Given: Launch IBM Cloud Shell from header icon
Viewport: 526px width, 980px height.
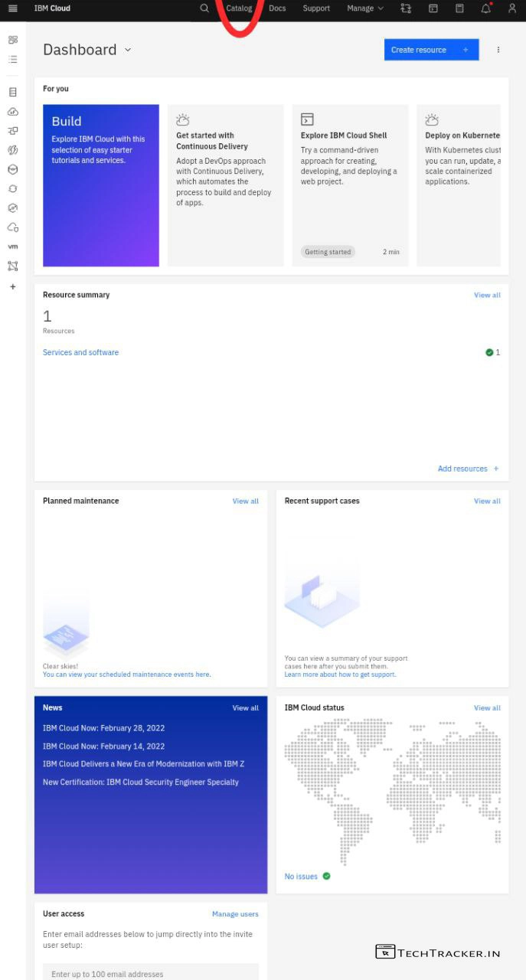Looking at the screenshot, I should click(433, 8).
